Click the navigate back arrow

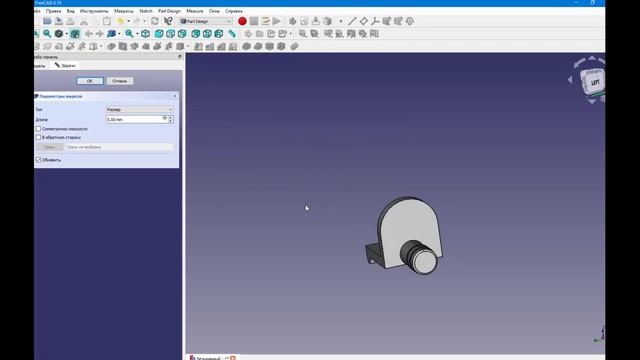[88, 34]
